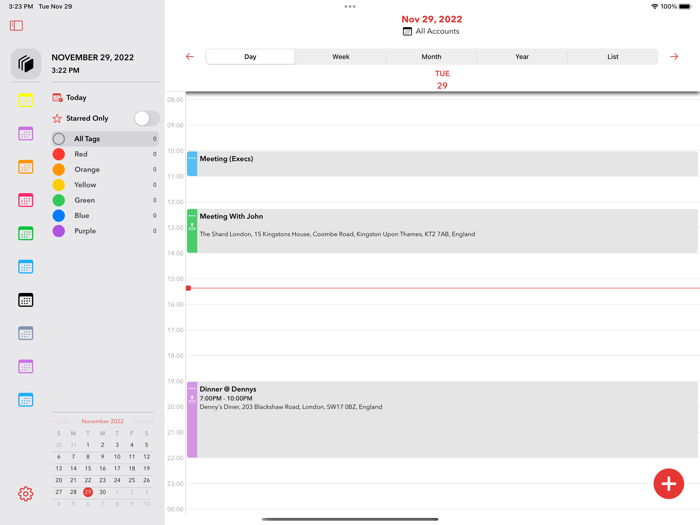Go to previous day with left arrow

190,57
